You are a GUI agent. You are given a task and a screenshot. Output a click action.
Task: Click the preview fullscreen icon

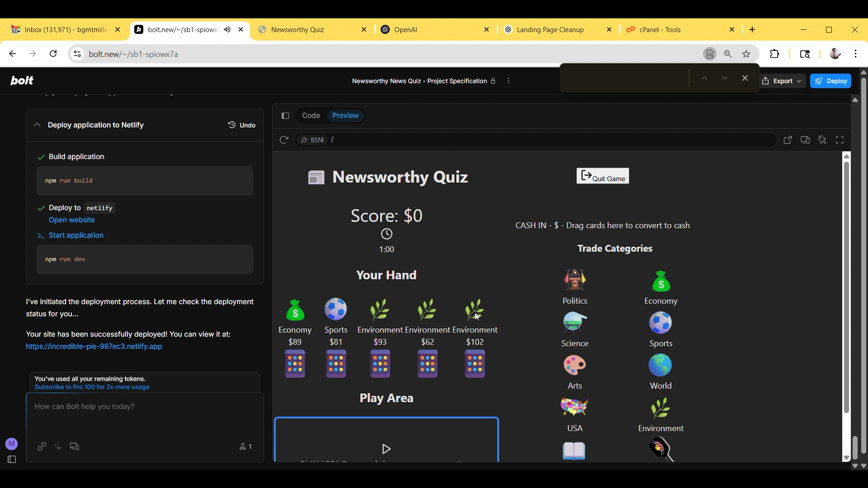pos(840,140)
